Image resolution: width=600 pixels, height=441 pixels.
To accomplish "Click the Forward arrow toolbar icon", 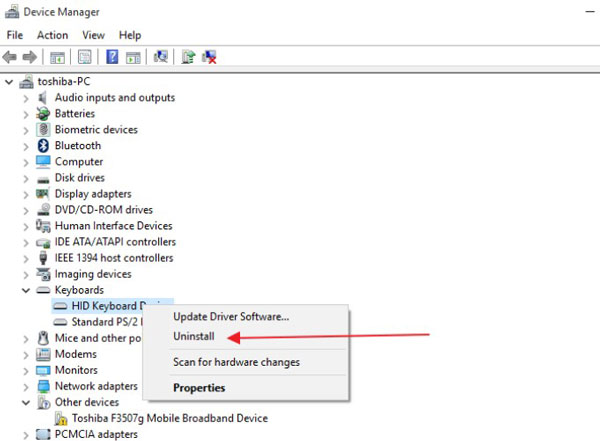I will click(30, 57).
